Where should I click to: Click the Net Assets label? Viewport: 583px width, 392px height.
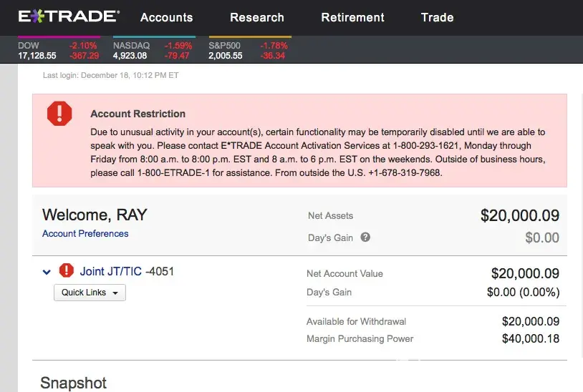click(x=331, y=216)
